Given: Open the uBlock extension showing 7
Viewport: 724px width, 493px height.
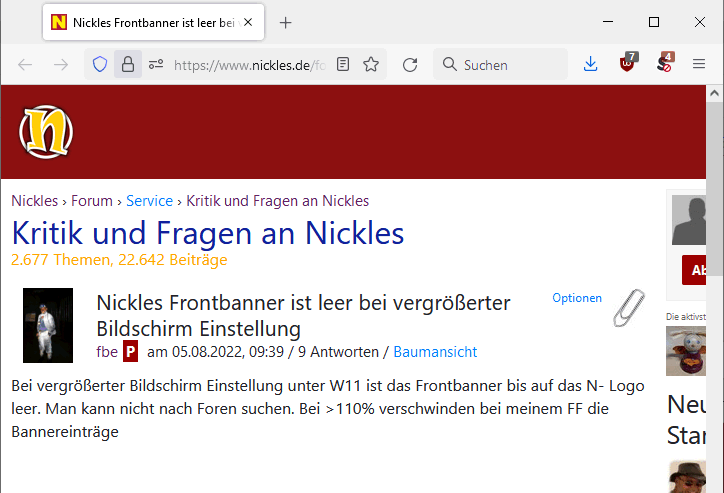Looking at the screenshot, I should (627, 65).
